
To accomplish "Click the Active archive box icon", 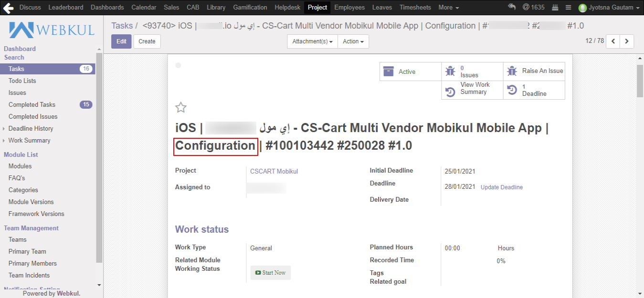I will [389, 72].
